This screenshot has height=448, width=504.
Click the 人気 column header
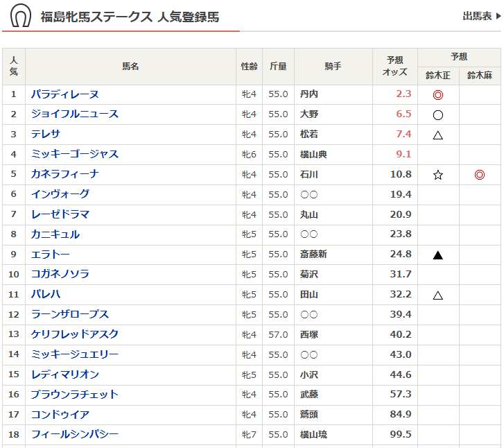coord(14,67)
